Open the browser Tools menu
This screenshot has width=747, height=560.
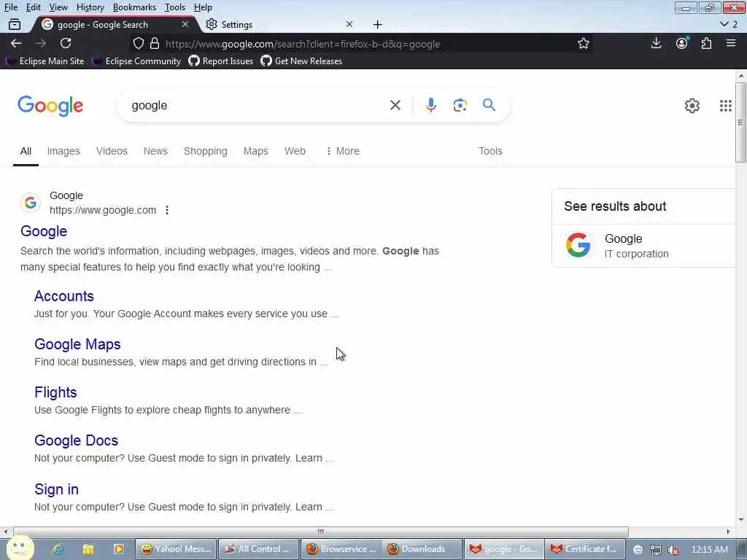pos(175,7)
